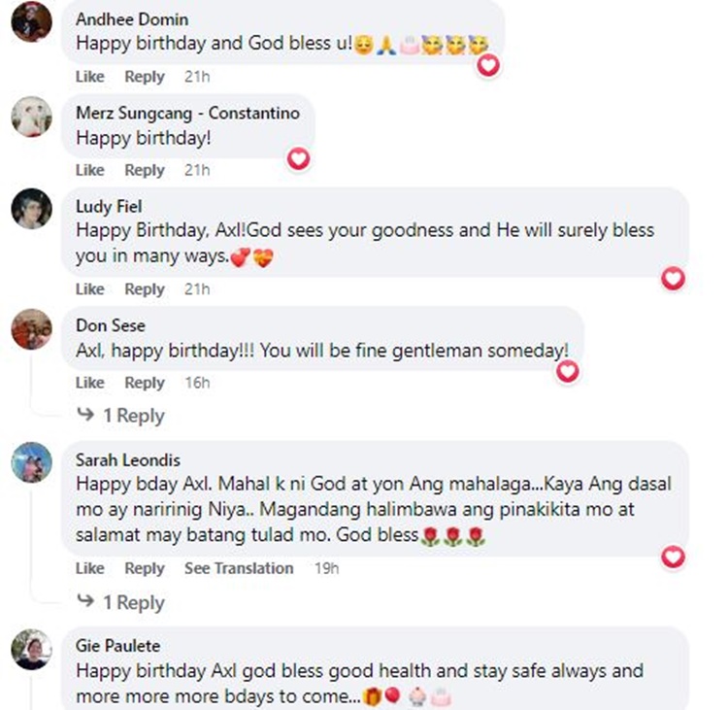Viewport: 728px width, 710px height.
Task: Reply to Merz Sungcang - Constantino's comment
Action: [x=145, y=170]
